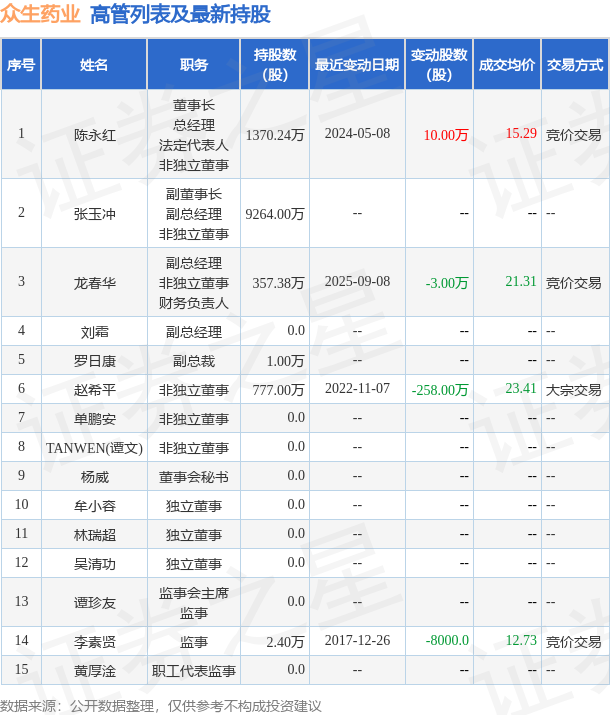
Task: Click the 董事会秘书 cell for 杨威
Action: pos(194,477)
